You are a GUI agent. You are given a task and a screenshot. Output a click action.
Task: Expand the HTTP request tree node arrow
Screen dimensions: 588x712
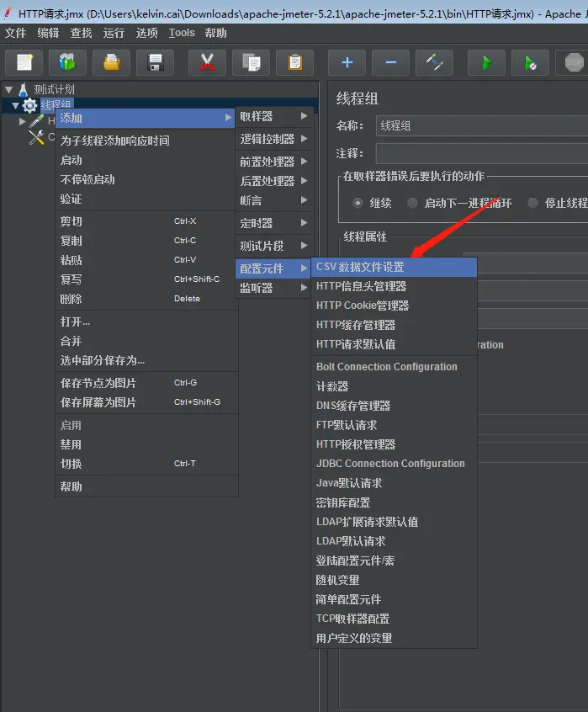22,121
